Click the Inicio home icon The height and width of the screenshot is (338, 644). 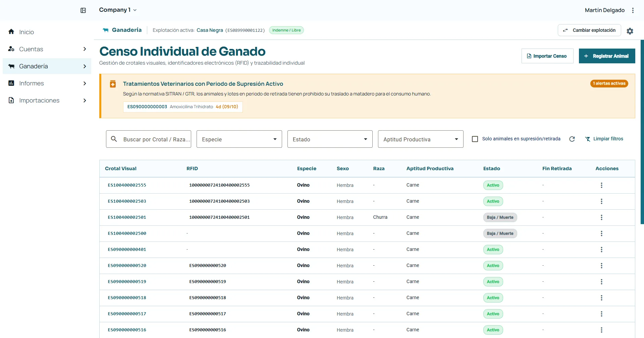11,31
